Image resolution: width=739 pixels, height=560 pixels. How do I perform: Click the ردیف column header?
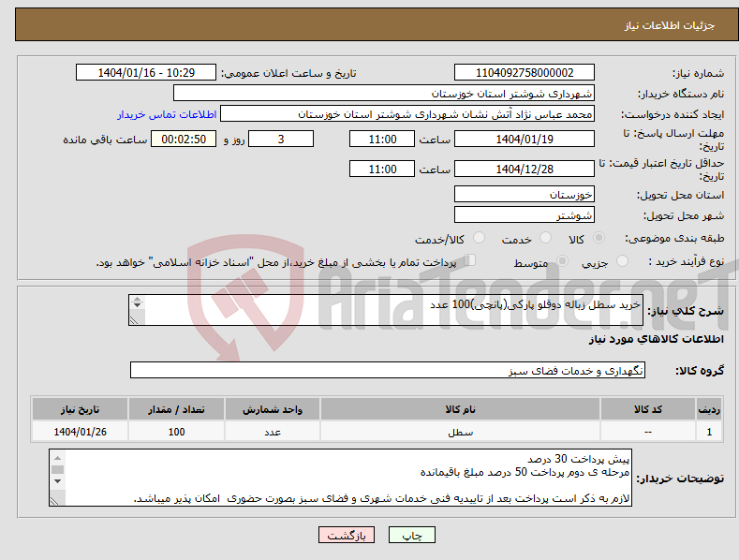click(x=709, y=409)
